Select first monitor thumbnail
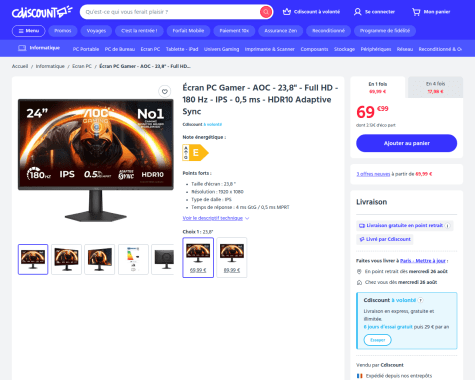This screenshot has height=380, width=475. point(33,259)
